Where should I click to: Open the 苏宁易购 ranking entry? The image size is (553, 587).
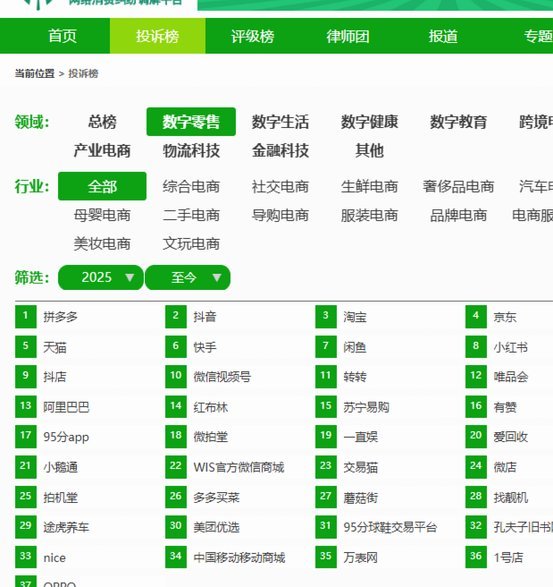coord(366,407)
